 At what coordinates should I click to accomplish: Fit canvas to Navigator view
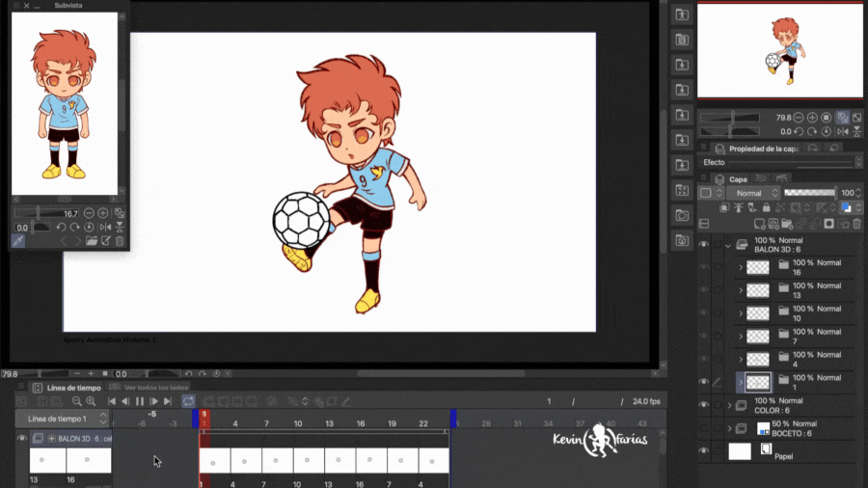843,118
